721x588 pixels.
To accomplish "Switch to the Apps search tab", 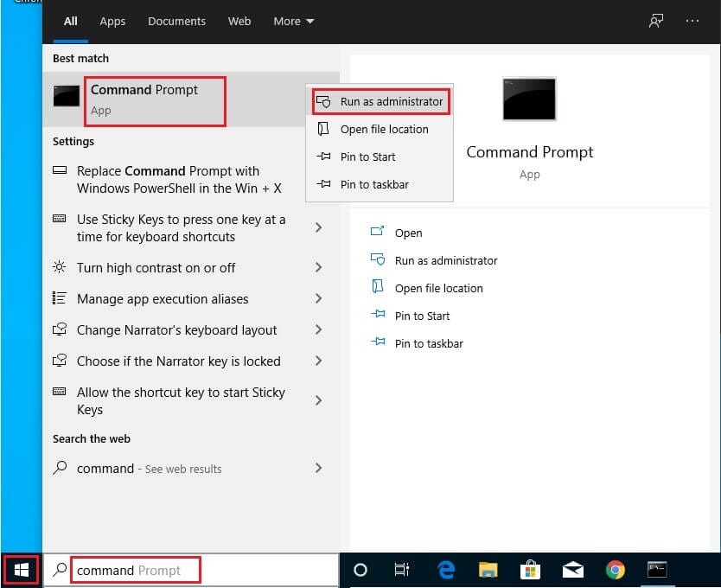I will point(112,21).
